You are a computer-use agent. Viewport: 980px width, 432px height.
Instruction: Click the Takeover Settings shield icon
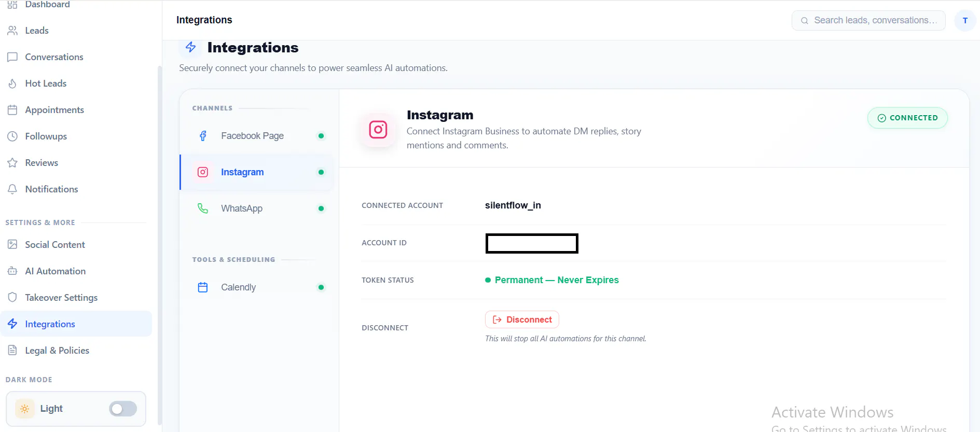pyautogui.click(x=12, y=298)
